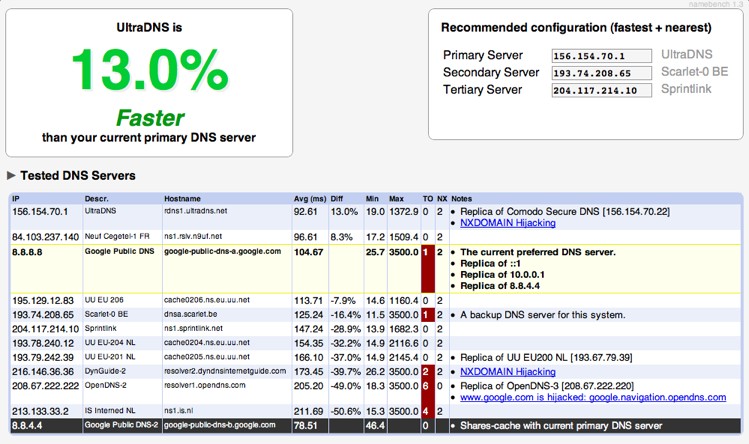The height and width of the screenshot is (444, 749).
Task: Click the Notes column header
Action: click(x=462, y=199)
